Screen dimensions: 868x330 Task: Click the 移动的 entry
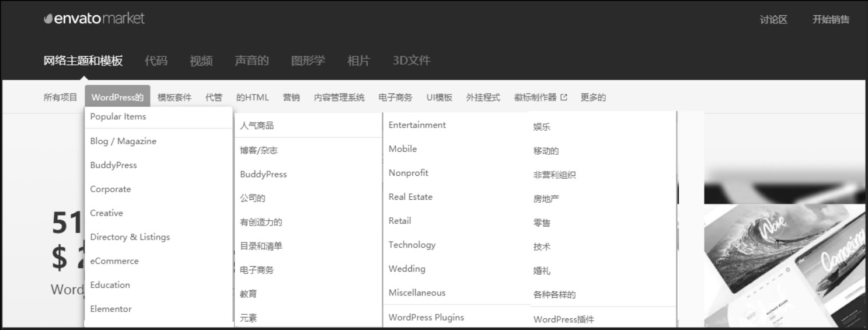(546, 151)
